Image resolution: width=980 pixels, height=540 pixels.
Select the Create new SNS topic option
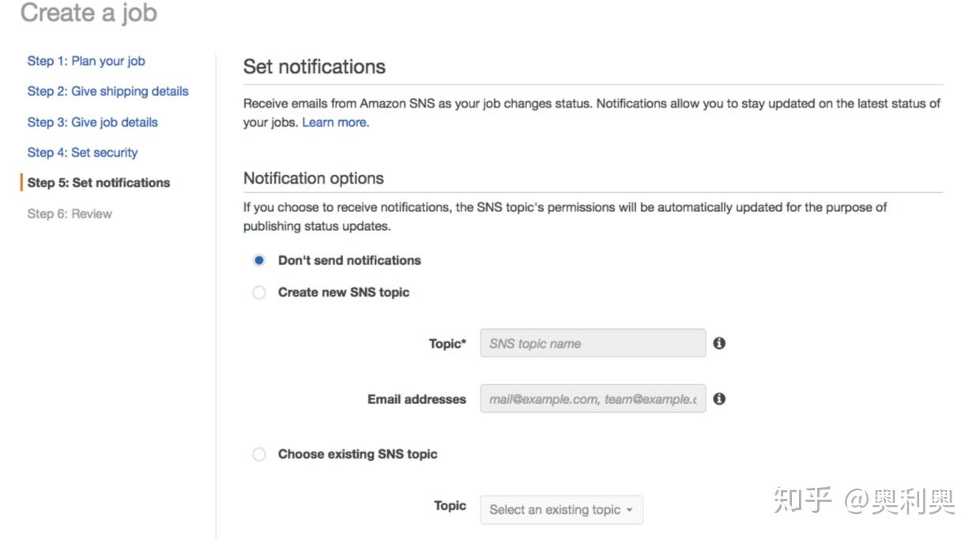259,293
